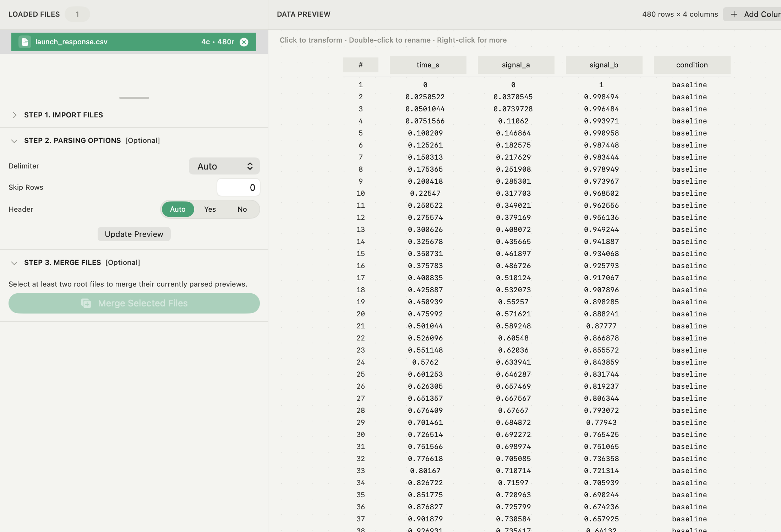This screenshot has height=532, width=781.
Task: Click time_s cell 0.80167
Action: tap(425, 471)
